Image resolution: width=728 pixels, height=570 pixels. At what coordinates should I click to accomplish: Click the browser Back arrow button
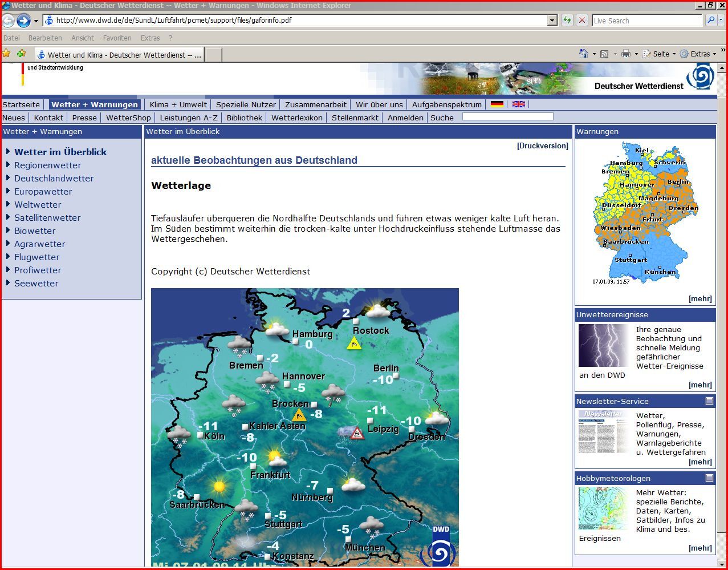point(8,21)
